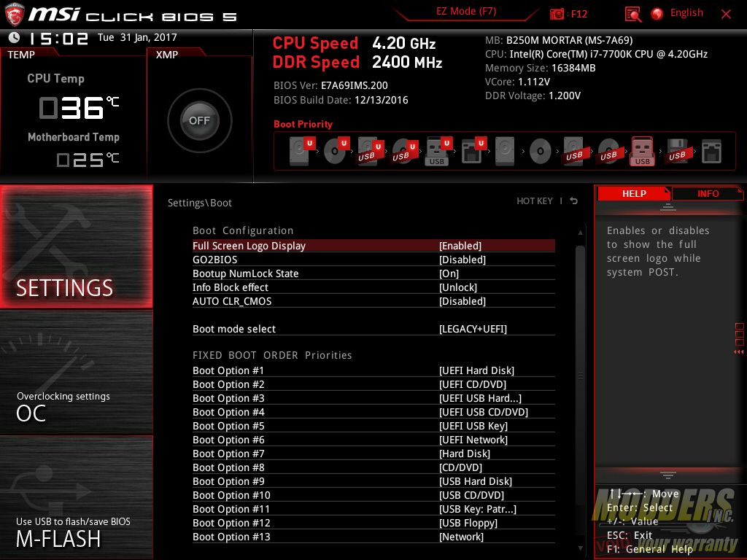The width and height of the screenshot is (747, 560).
Task: Switch to the INFO tab
Action: coord(708,193)
